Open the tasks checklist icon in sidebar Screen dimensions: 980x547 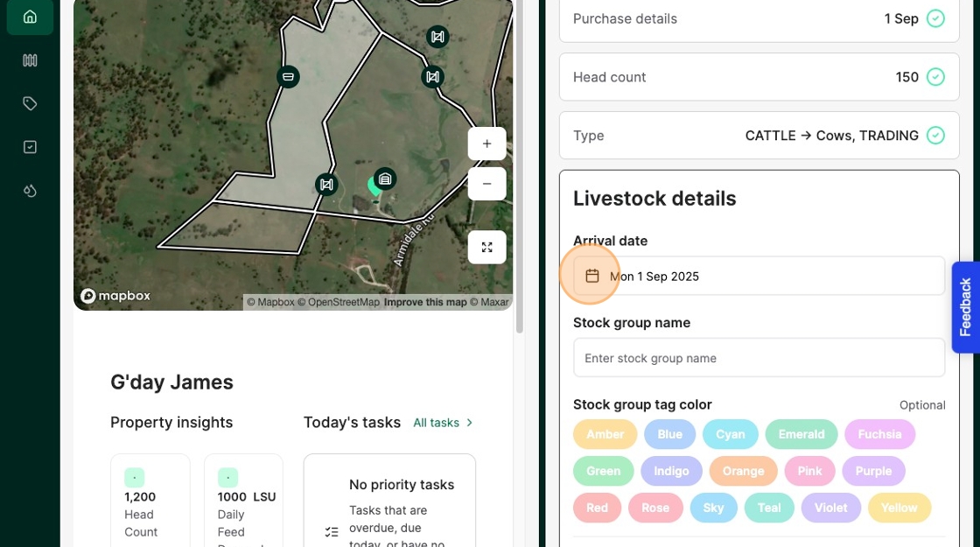point(30,147)
